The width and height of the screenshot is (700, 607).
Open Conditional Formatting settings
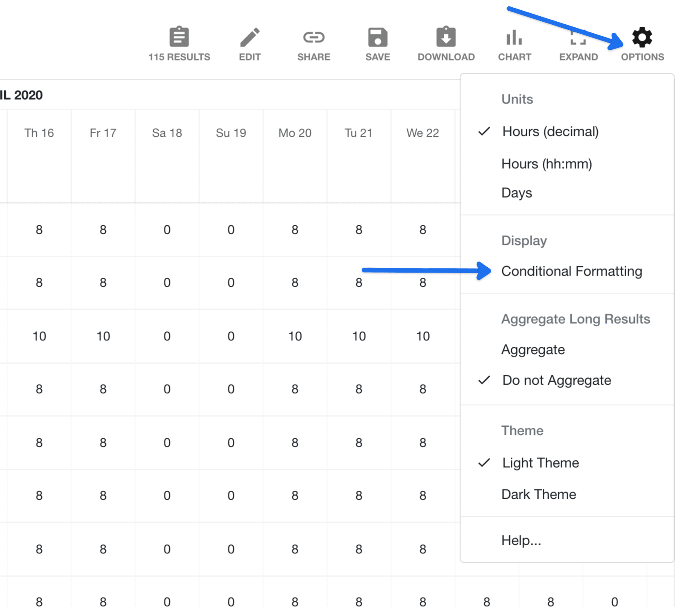tap(572, 271)
